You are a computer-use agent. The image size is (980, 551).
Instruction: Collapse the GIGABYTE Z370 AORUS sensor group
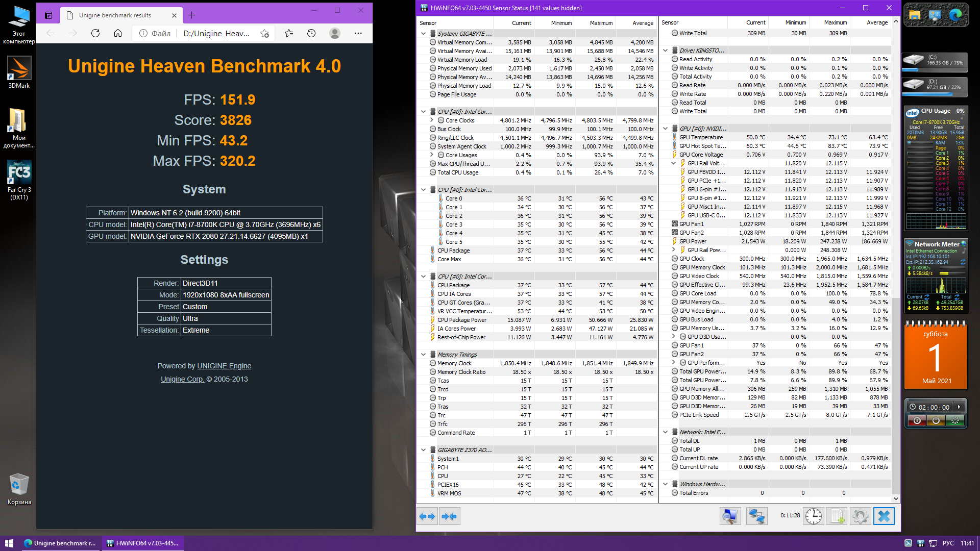click(423, 450)
